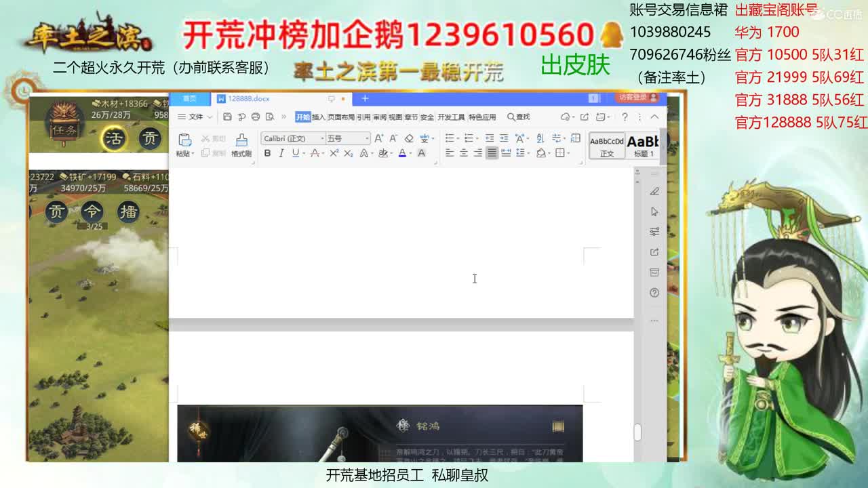Click the highlighted 活 button in game
The image size is (868, 488).
coord(114,139)
